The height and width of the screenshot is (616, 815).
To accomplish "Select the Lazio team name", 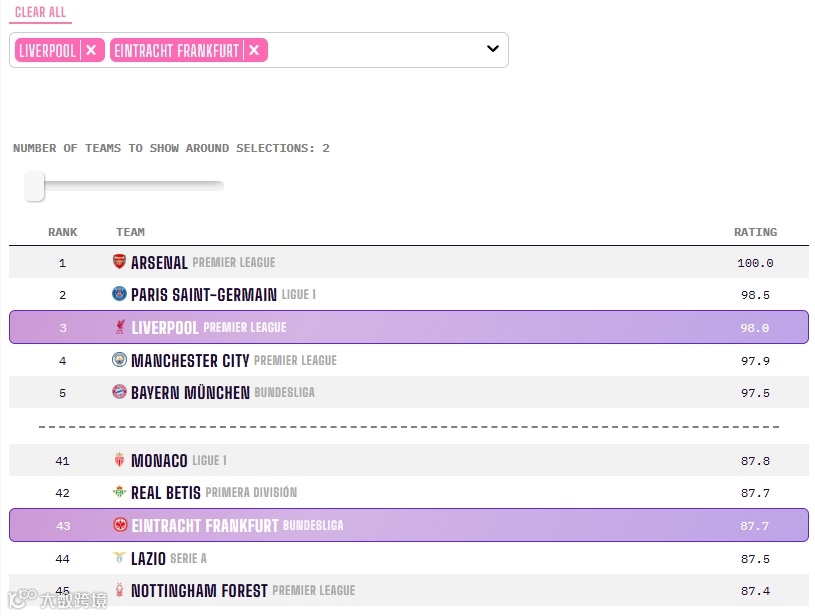I will click(x=148, y=559).
